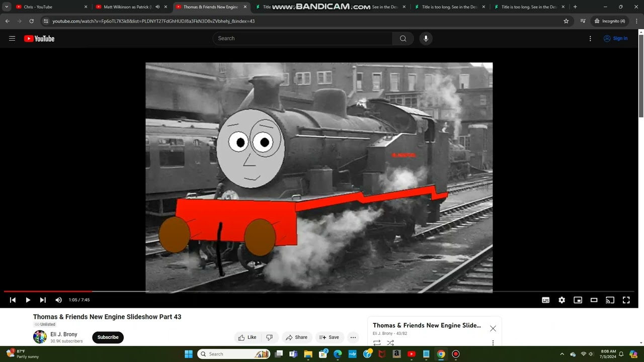Image resolution: width=644 pixels, height=362 pixels.
Task: Toggle playlist shuffle
Action: pyautogui.click(x=390, y=343)
